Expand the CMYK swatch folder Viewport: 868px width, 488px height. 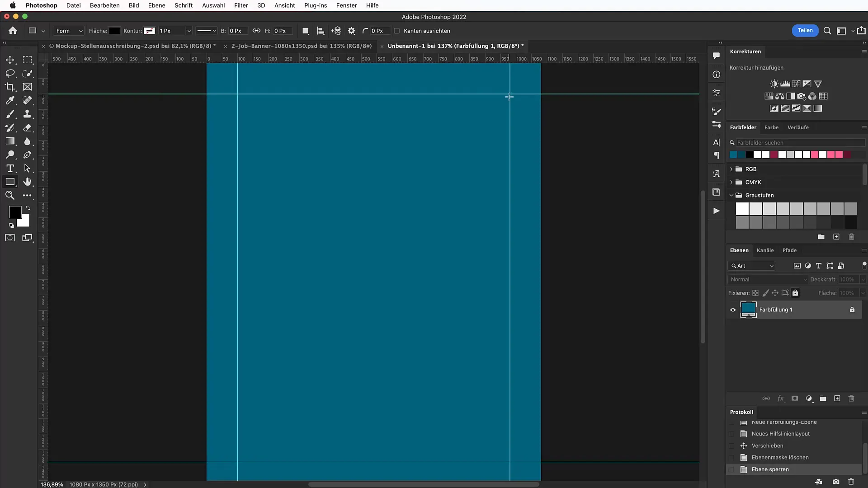pos(731,182)
